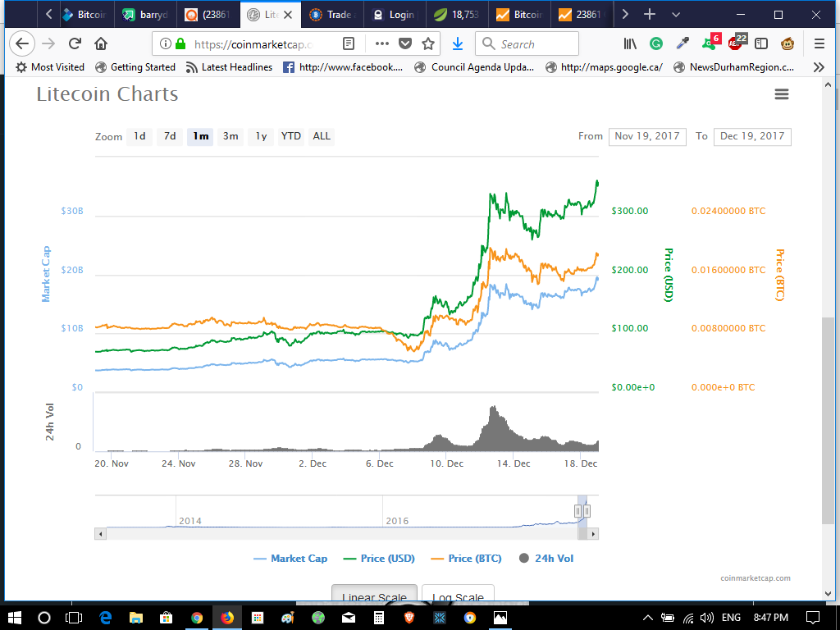
Task: Open the Facebook bookmark
Action: point(343,67)
